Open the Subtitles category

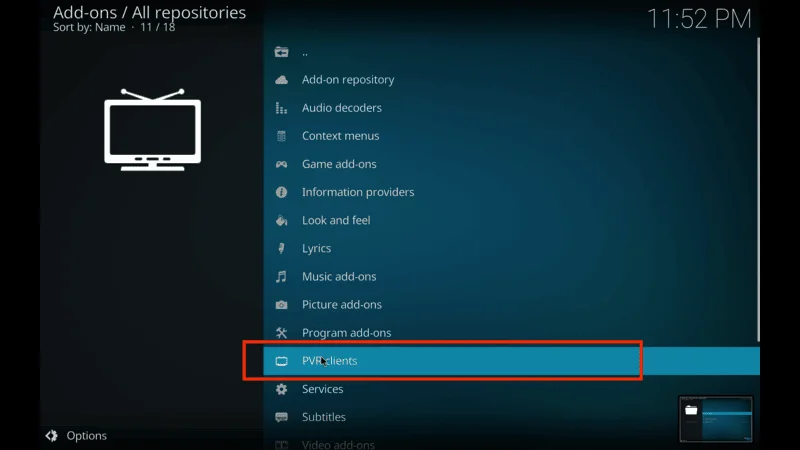[x=511, y=417]
